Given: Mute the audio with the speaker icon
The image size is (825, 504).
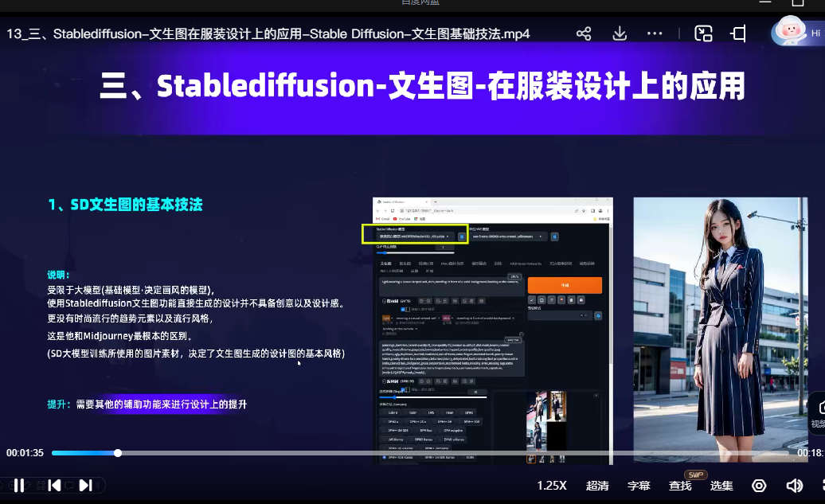Looking at the screenshot, I should tap(795, 486).
